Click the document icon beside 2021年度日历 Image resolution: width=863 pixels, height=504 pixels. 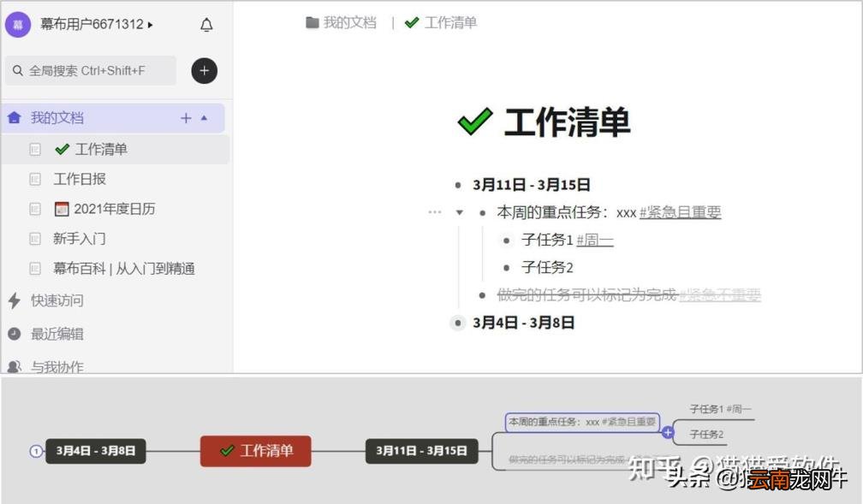(x=34, y=209)
